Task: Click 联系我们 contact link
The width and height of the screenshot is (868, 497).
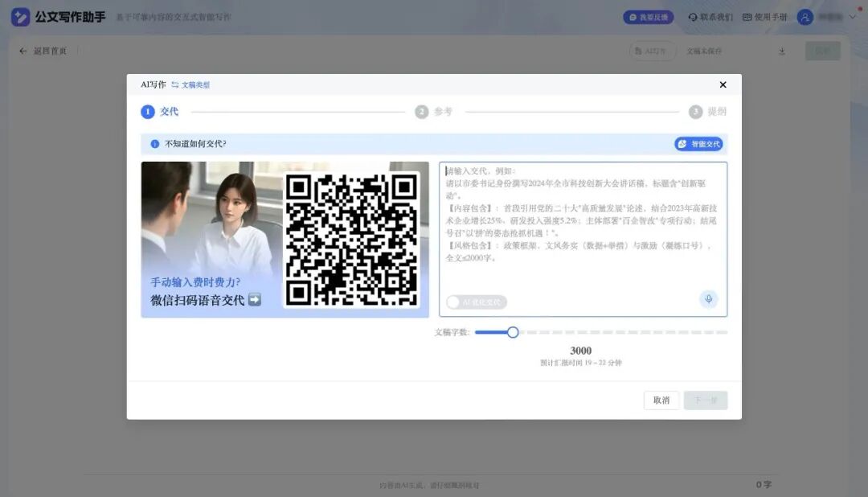Action: coord(710,17)
